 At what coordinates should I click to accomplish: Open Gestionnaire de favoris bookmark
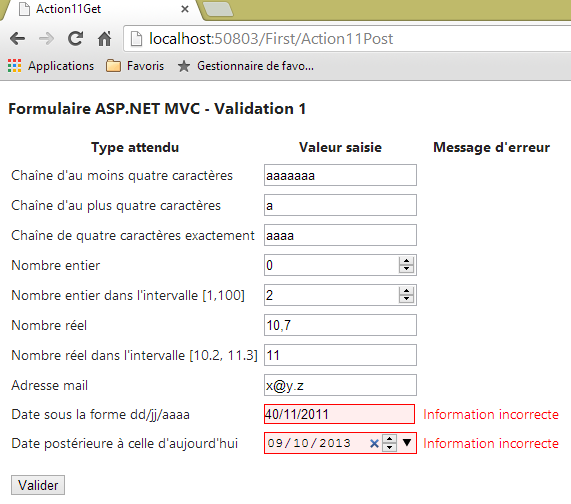tap(246, 66)
